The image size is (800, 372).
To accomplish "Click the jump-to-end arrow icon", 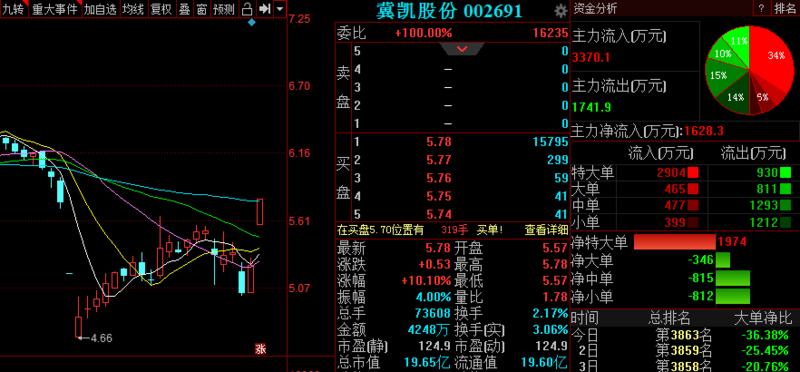I will [x=264, y=9].
